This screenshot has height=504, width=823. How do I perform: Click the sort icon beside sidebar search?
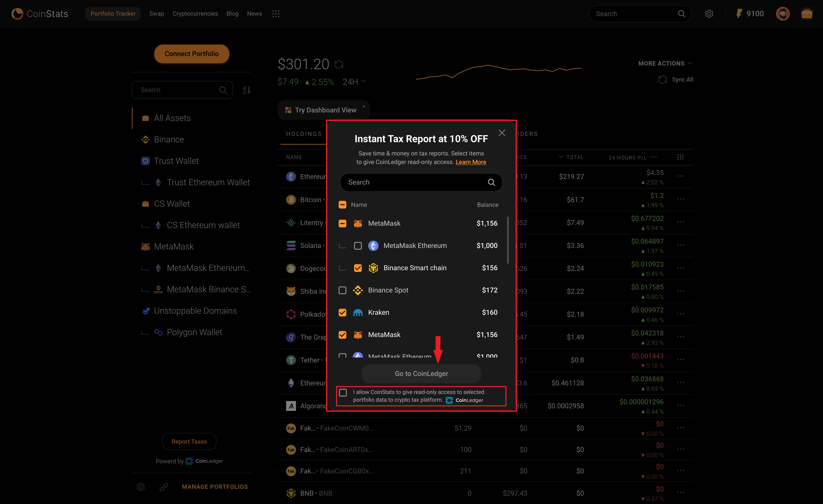[x=246, y=90]
